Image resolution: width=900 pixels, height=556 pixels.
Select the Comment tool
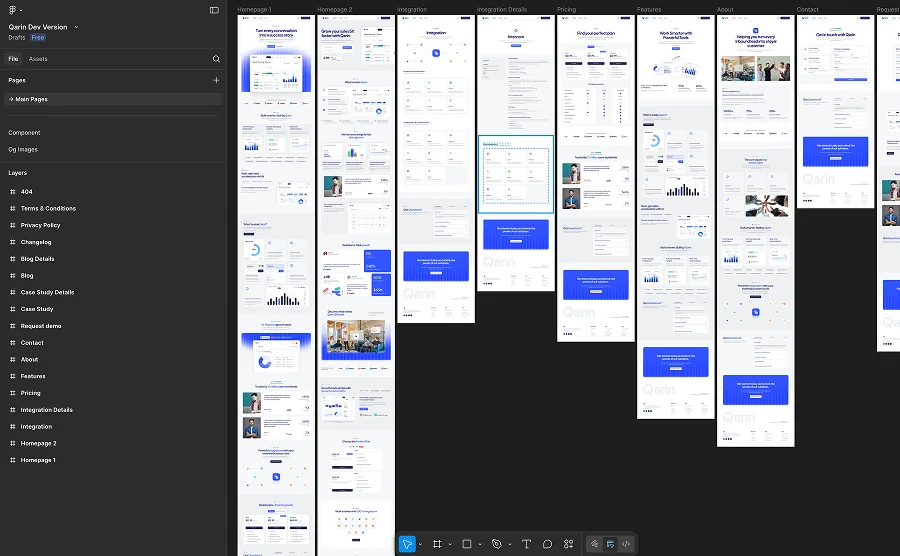[547, 544]
